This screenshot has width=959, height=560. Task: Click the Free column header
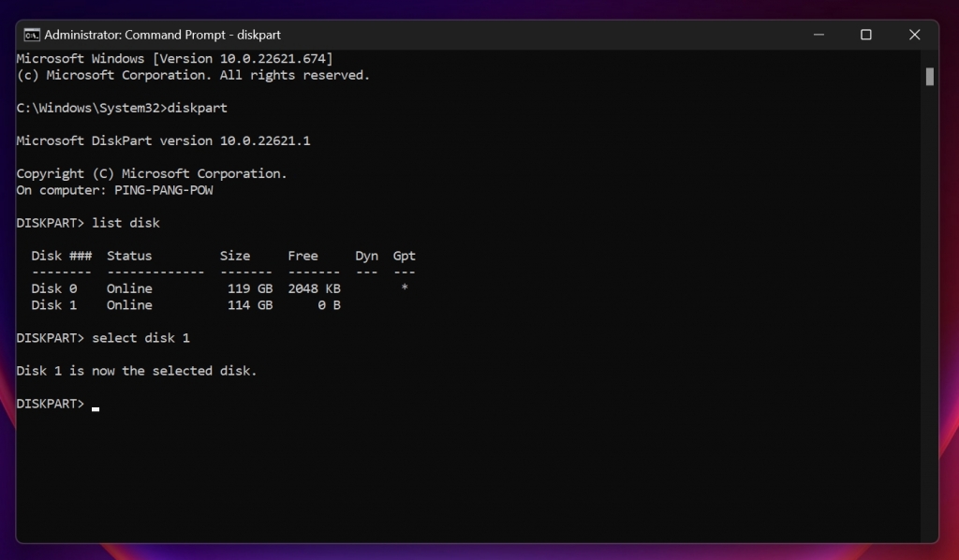pyautogui.click(x=302, y=256)
